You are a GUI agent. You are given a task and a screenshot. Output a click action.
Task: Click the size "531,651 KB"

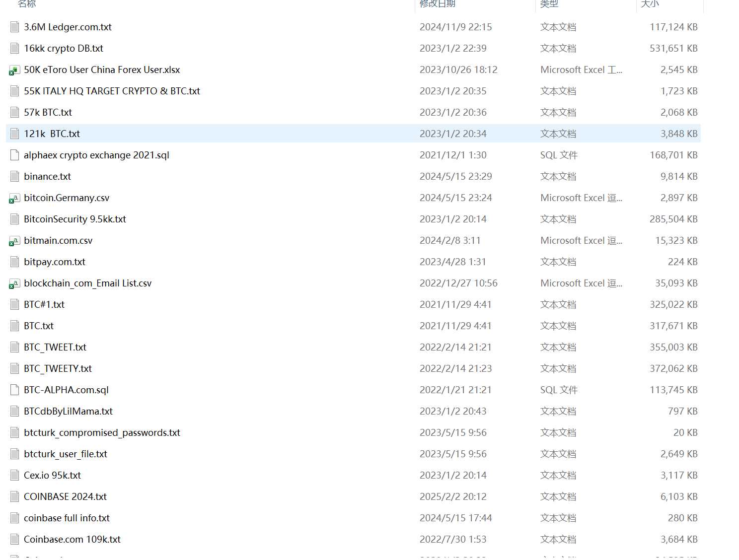point(673,48)
